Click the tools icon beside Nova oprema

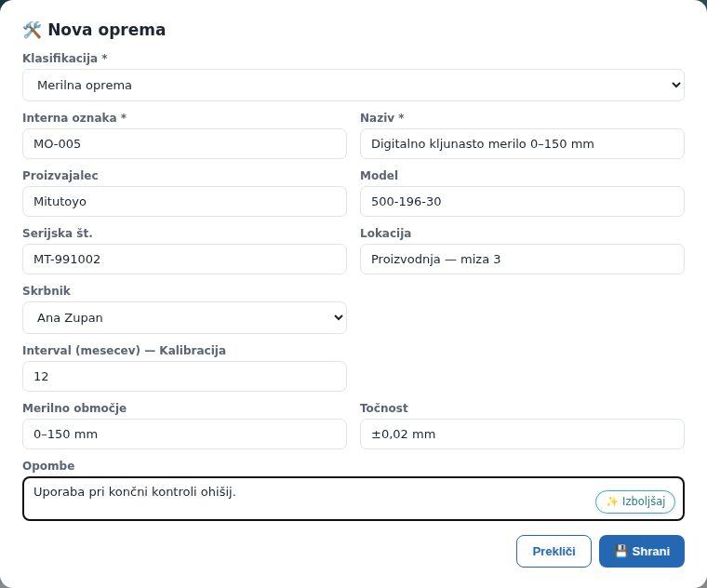coord(32,30)
